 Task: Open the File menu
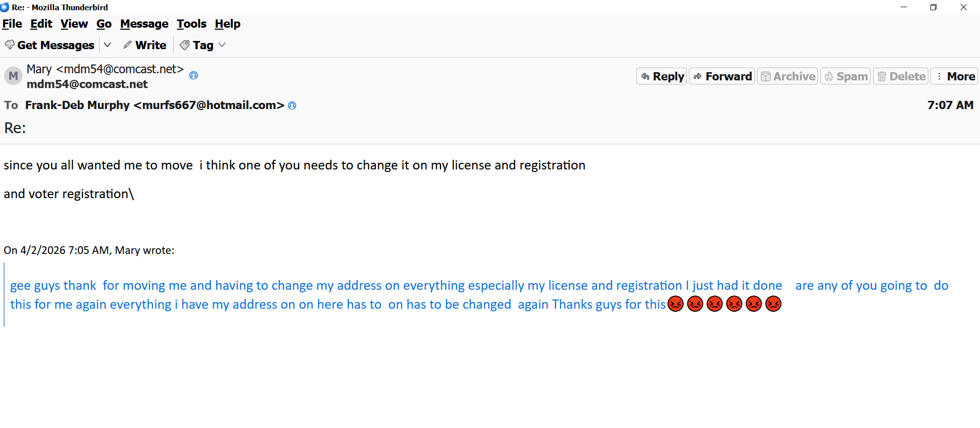12,24
